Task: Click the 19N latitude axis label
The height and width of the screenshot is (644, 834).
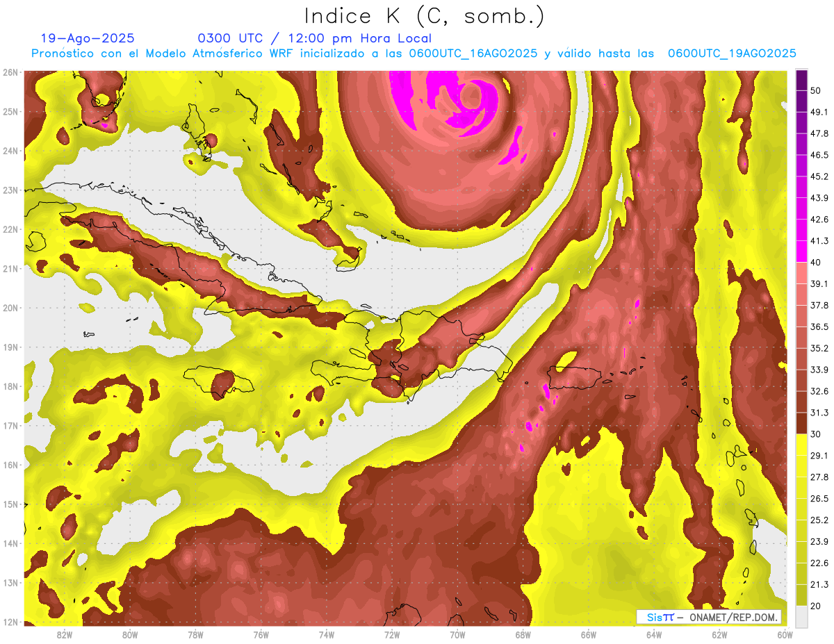Action: [x=10, y=347]
